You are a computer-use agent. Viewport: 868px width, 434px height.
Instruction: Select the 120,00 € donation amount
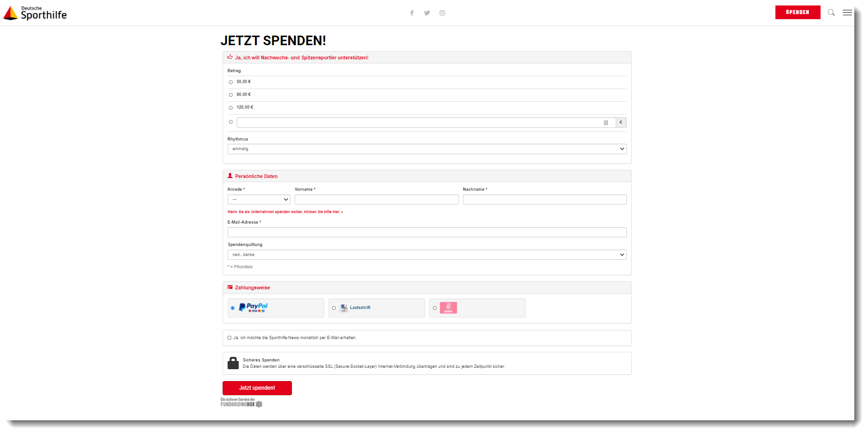coord(230,107)
